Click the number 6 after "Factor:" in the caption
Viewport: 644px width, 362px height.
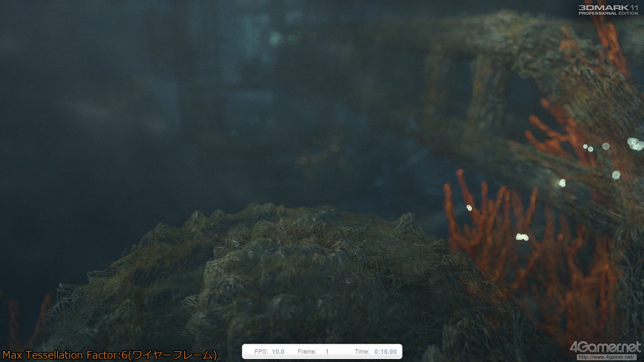[124, 355]
